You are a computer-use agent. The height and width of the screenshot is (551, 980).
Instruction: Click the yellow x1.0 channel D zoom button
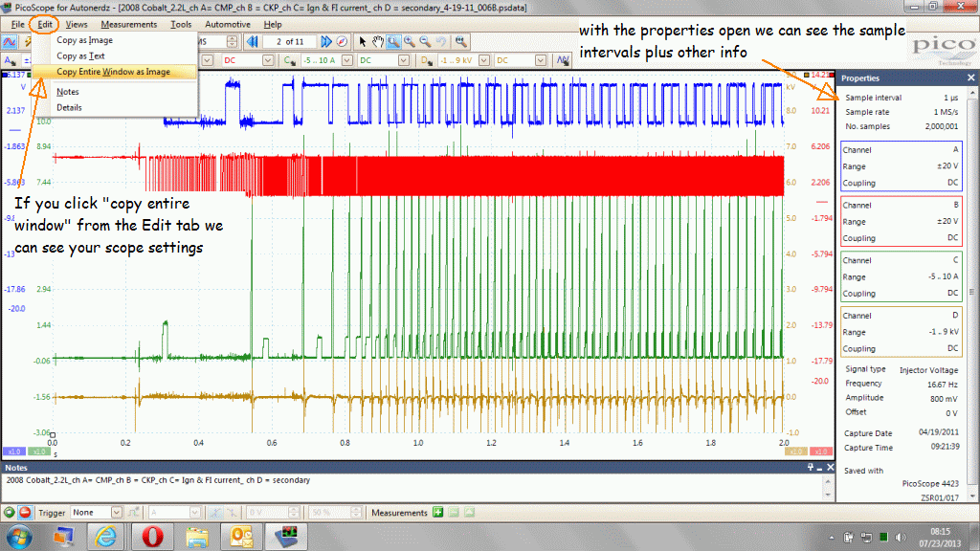[795, 452]
